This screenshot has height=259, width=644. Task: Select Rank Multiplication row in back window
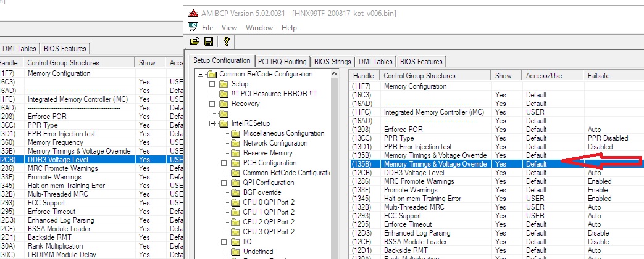[x=91, y=246]
